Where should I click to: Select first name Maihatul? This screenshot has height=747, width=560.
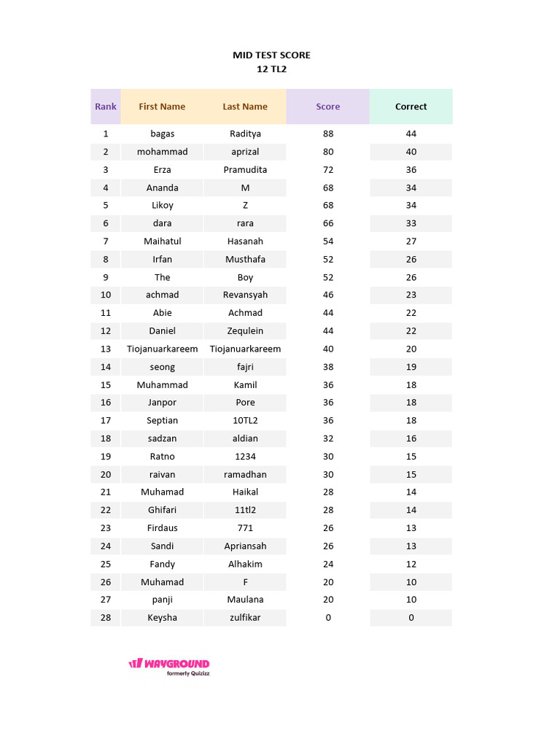coord(163,241)
